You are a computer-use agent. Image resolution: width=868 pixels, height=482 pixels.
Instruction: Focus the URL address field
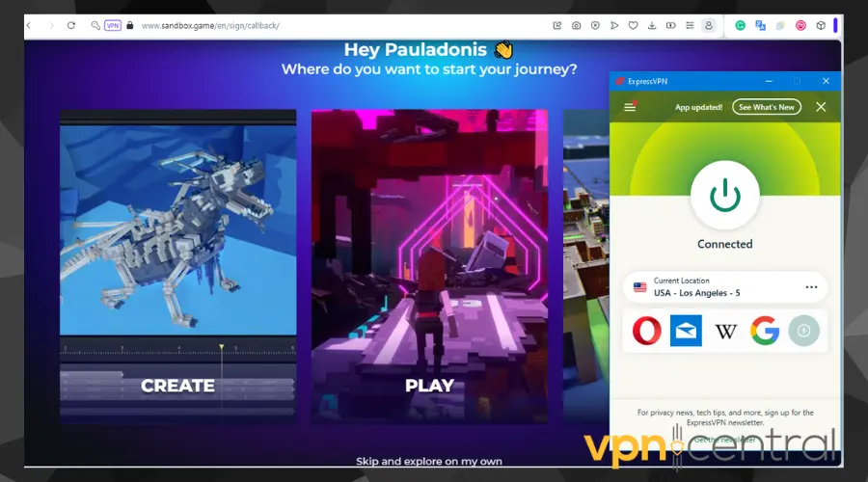point(210,25)
